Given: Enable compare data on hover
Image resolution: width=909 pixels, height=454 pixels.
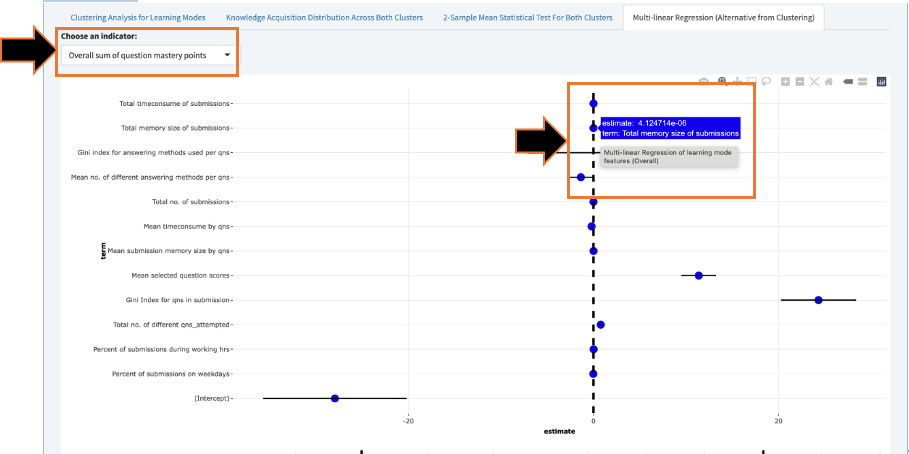Looking at the screenshot, I should pyautogui.click(x=862, y=81).
